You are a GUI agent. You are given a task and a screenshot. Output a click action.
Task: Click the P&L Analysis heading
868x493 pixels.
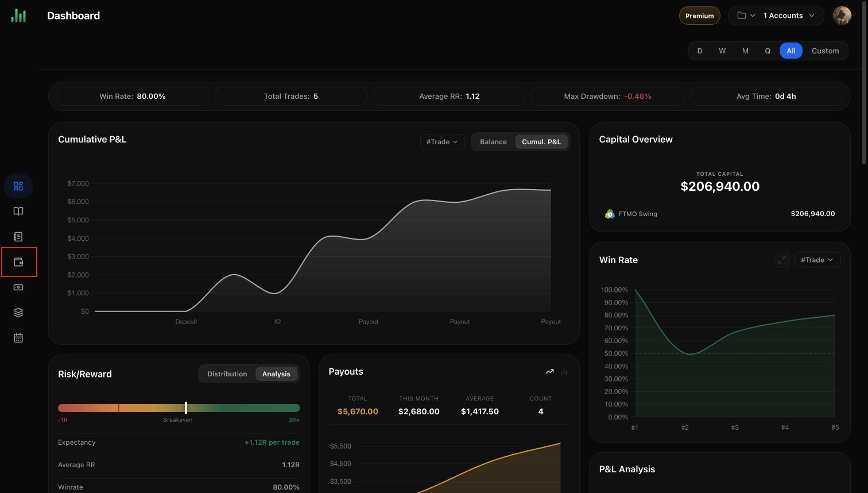[627, 469]
